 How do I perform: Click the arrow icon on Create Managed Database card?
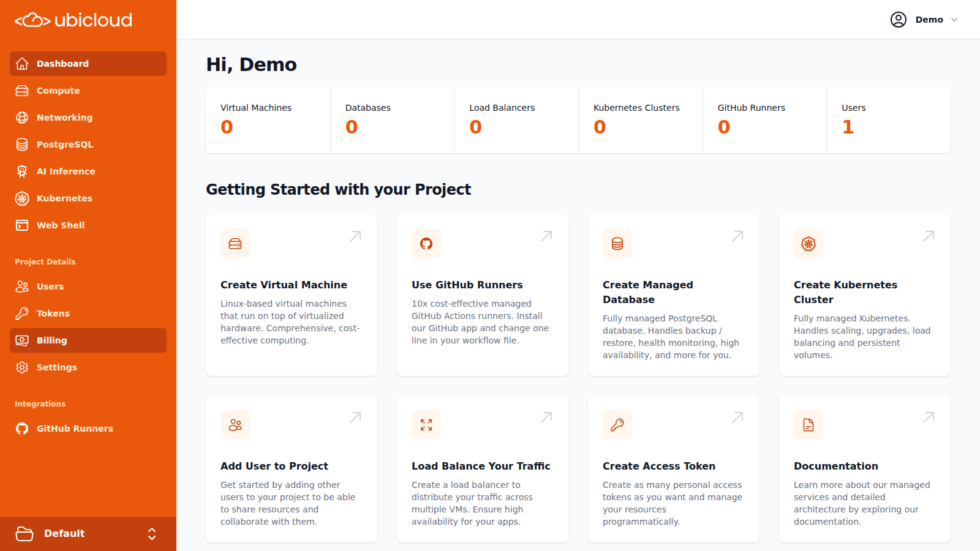(x=737, y=236)
